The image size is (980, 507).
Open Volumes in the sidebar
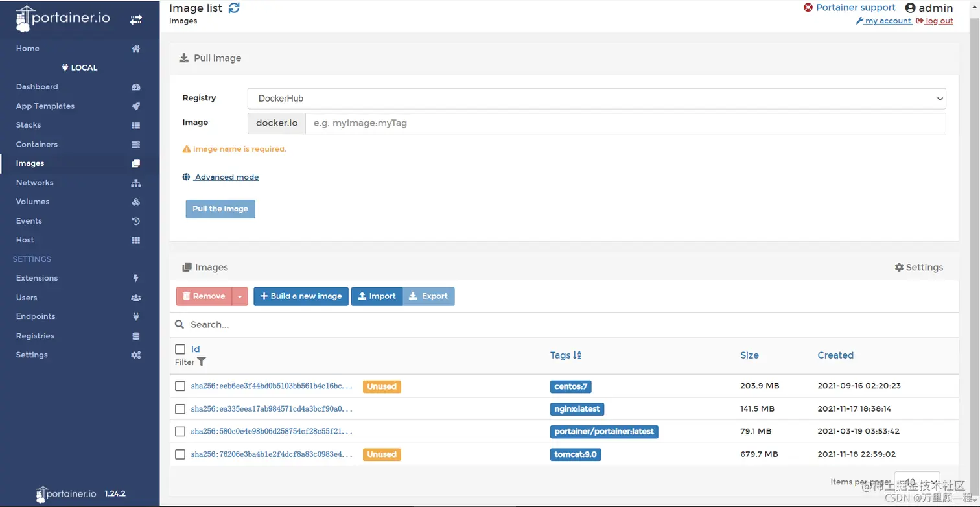[33, 202]
